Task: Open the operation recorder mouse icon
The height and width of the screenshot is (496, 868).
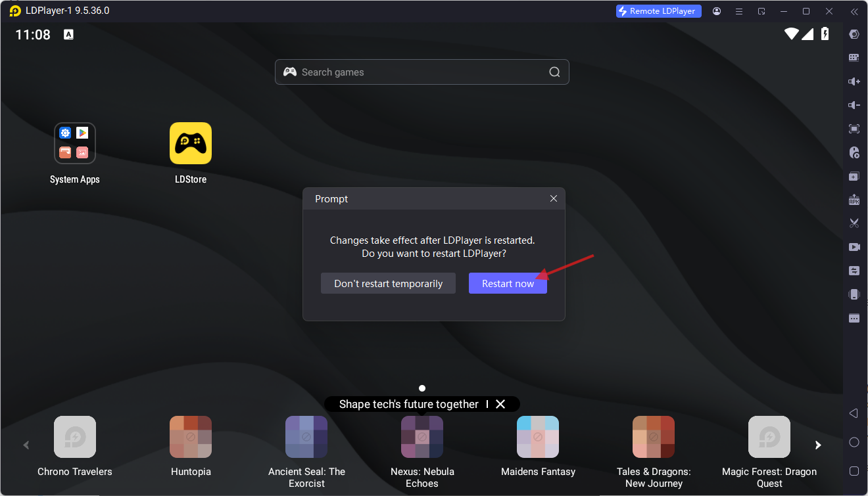Action: [854, 152]
